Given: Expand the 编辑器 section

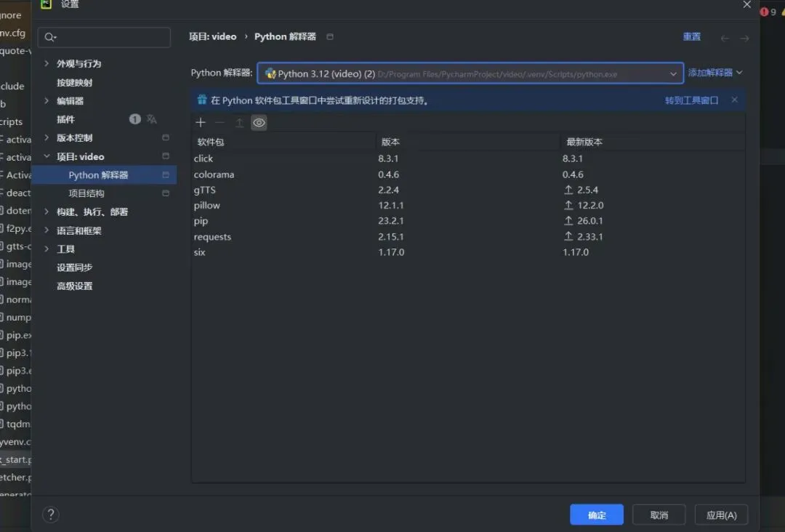Looking at the screenshot, I should click(x=47, y=100).
